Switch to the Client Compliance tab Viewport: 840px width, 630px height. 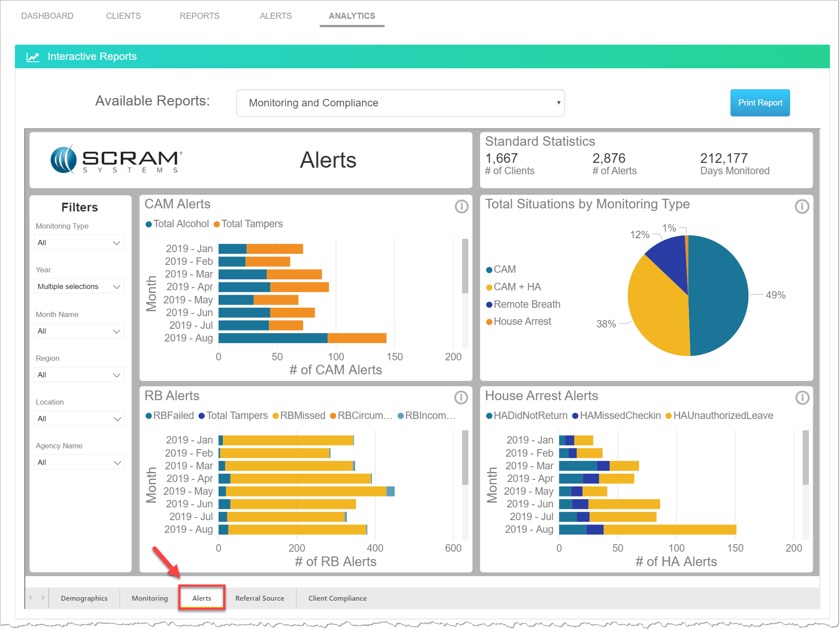coord(337,598)
